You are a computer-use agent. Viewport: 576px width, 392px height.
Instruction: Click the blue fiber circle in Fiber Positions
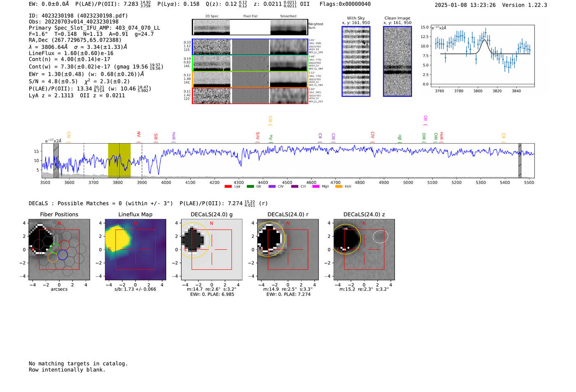point(63,255)
